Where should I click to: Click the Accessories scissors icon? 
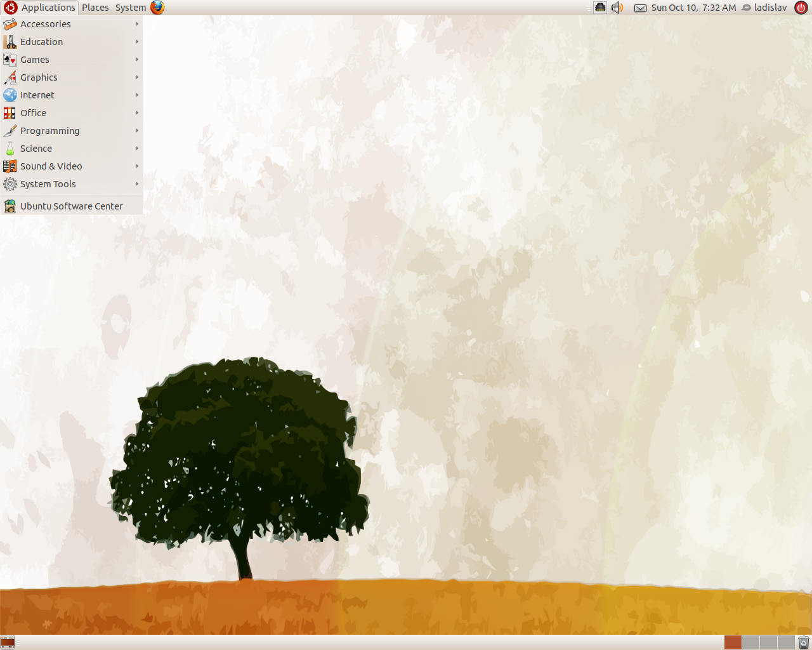(10, 24)
